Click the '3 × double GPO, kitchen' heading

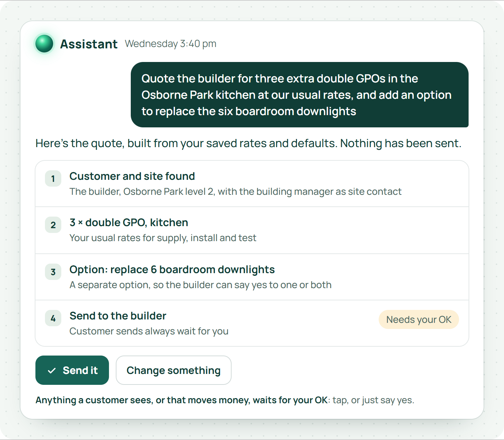[x=129, y=222]
